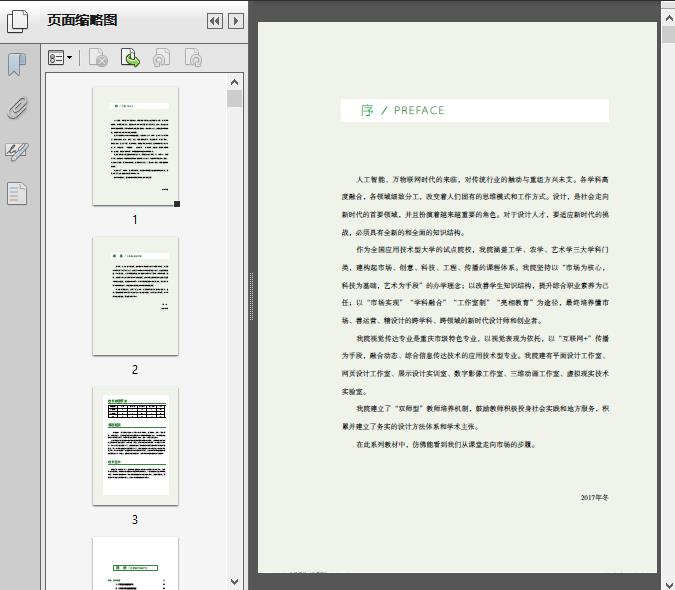Select the partially visible fourth page thumbnail
This screenshot has width=675, height=590.
(x=136, y=563)
